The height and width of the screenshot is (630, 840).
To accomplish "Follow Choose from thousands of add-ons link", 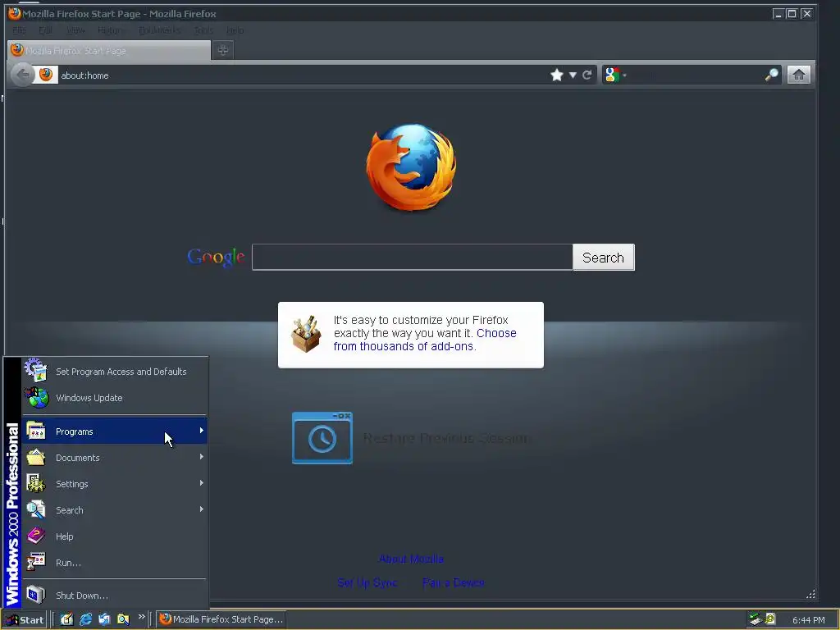I will [425, 340].
